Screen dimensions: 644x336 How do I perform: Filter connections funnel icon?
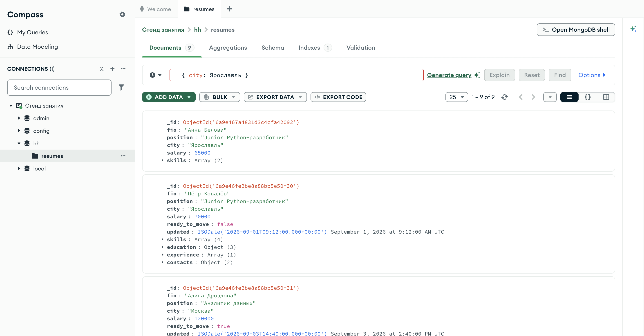121,87
